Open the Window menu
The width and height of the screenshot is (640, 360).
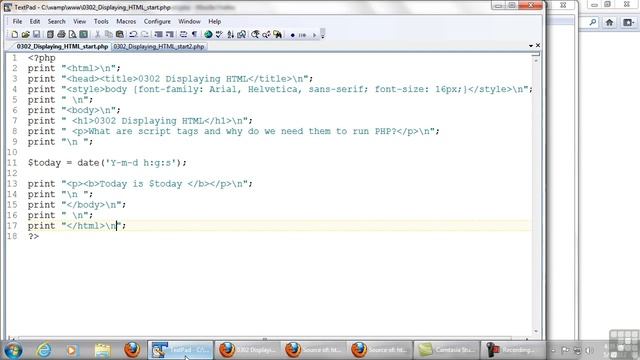click(x=189, y=21)
